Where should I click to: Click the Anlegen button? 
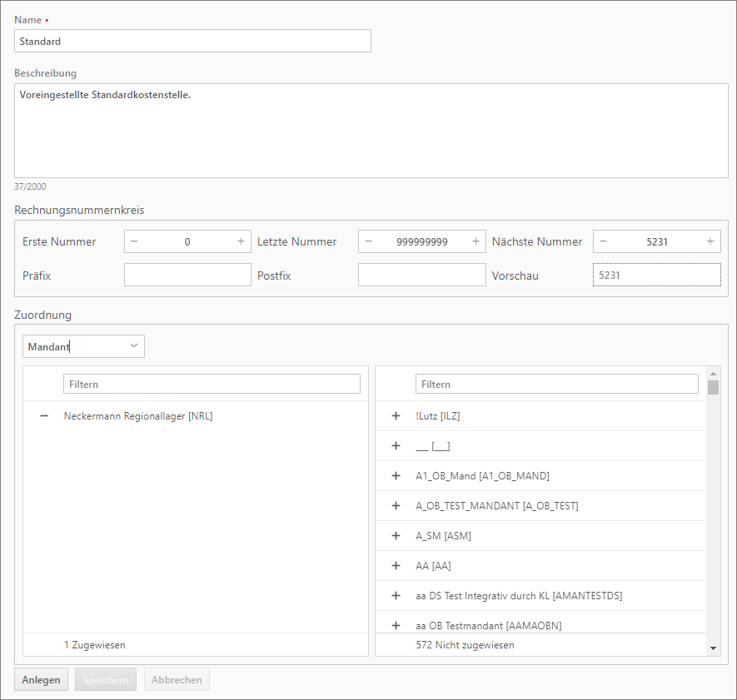click(41, 679)
